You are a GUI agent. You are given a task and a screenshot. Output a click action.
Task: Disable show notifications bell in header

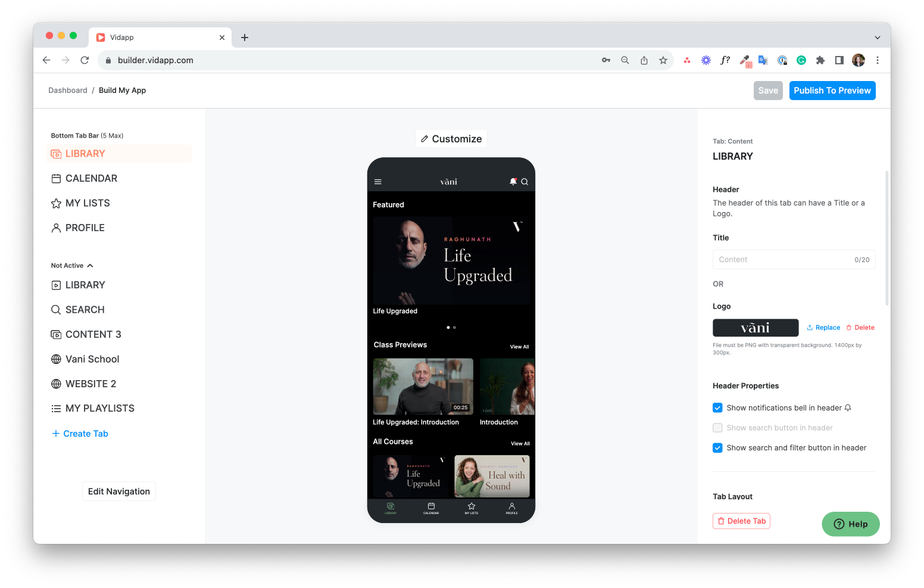coord(717,408)
